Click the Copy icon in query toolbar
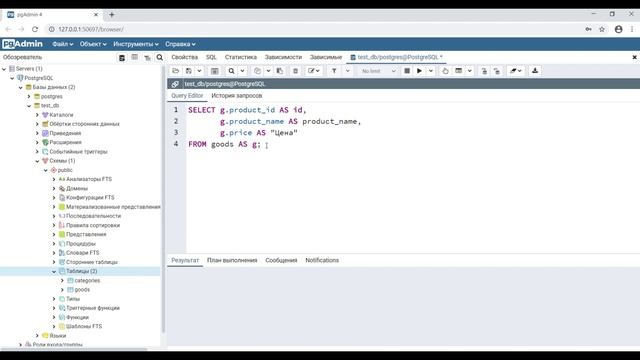The image size is (640, 360). pyautogui.click(x=257, y=71)
